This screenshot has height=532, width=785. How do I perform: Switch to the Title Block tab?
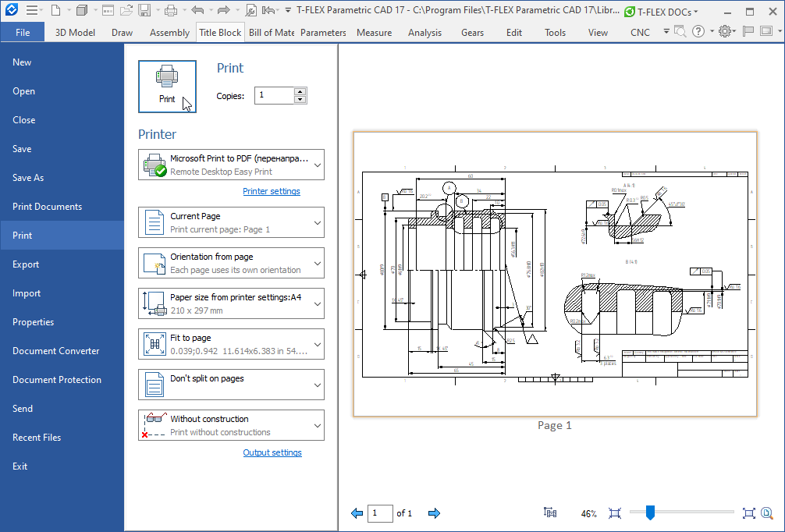pos(220,33)
